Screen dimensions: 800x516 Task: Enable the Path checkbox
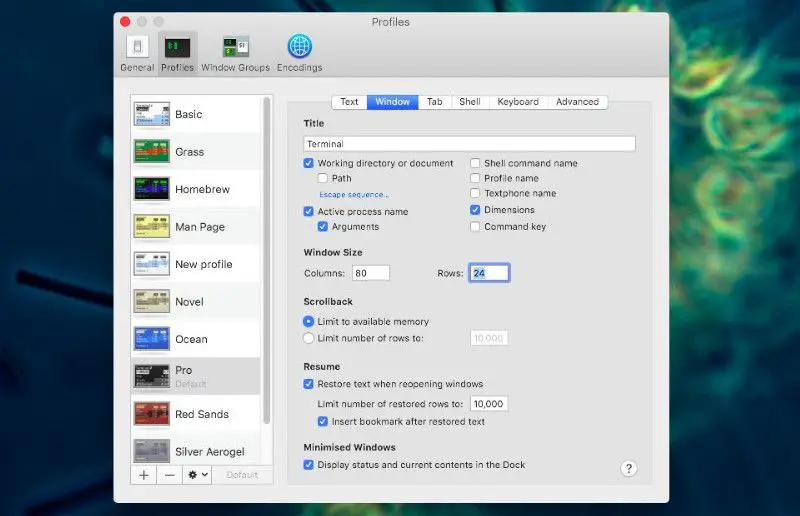[323, 179]
